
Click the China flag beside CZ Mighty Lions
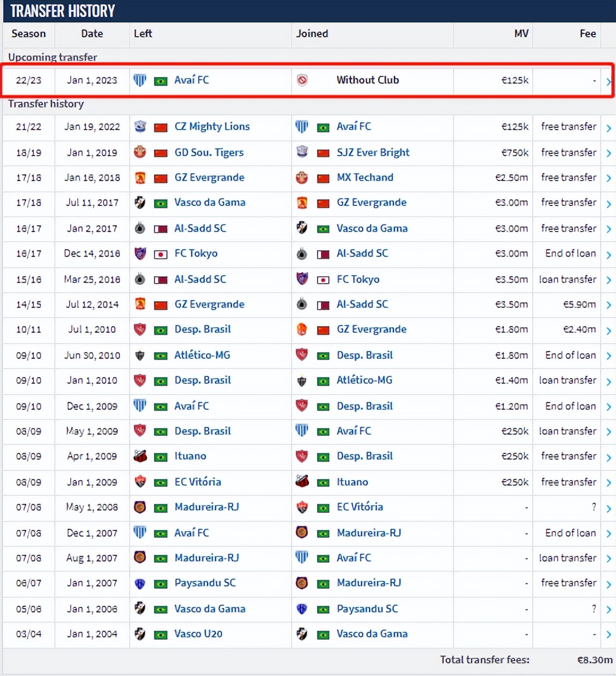[x=161, y=127]
